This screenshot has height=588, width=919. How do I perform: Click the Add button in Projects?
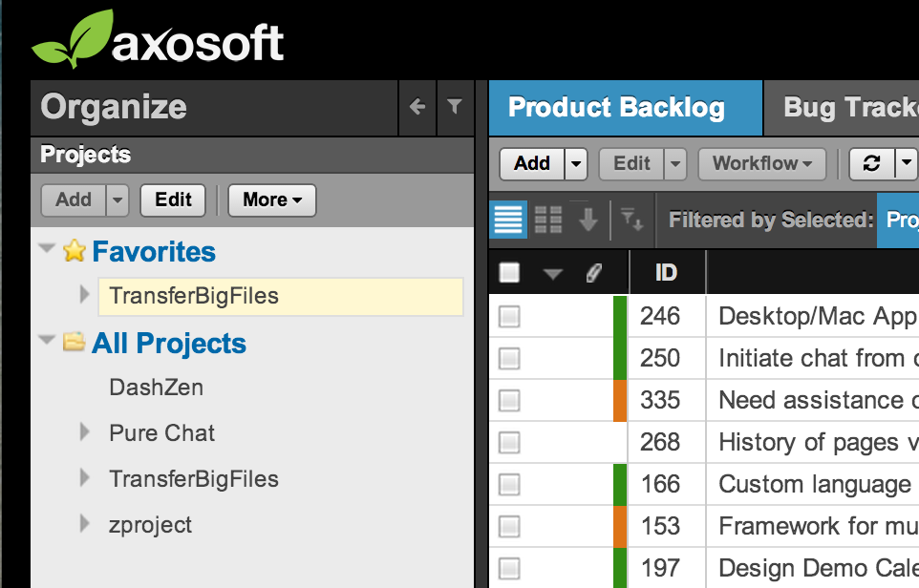(74, 200)
